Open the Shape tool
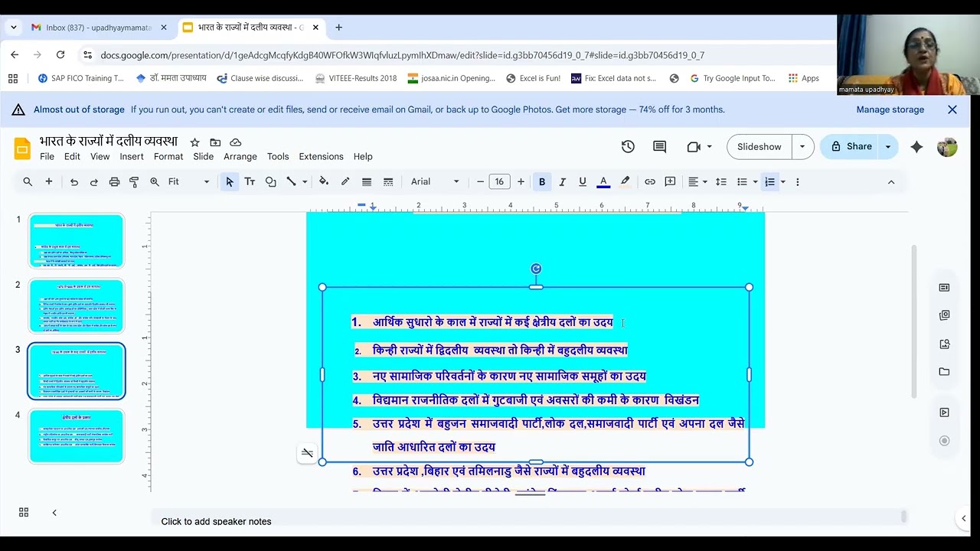 pyautogui.click(x=270, y=181)
